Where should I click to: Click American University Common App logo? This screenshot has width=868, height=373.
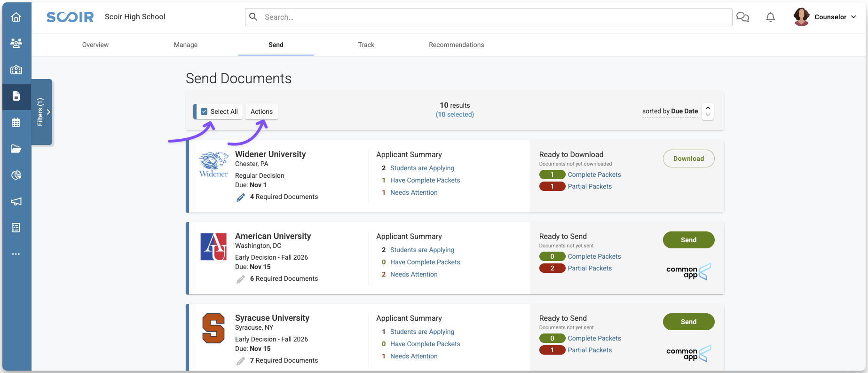689,271
